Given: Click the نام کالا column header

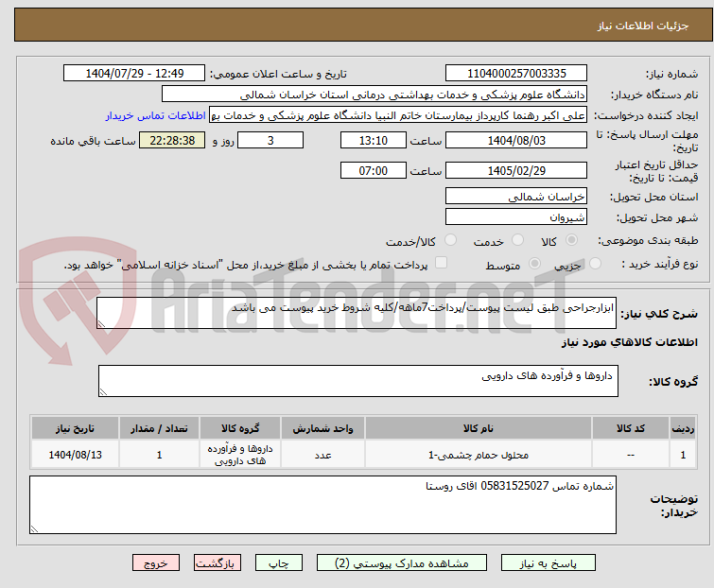Looking at the screenshot, I should click(479, 428).
